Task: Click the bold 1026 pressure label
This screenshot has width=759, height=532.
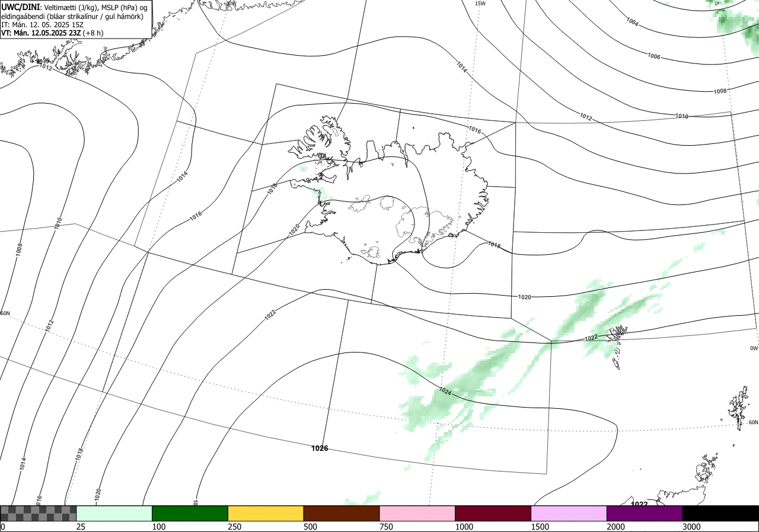Action: coord(320,448)
